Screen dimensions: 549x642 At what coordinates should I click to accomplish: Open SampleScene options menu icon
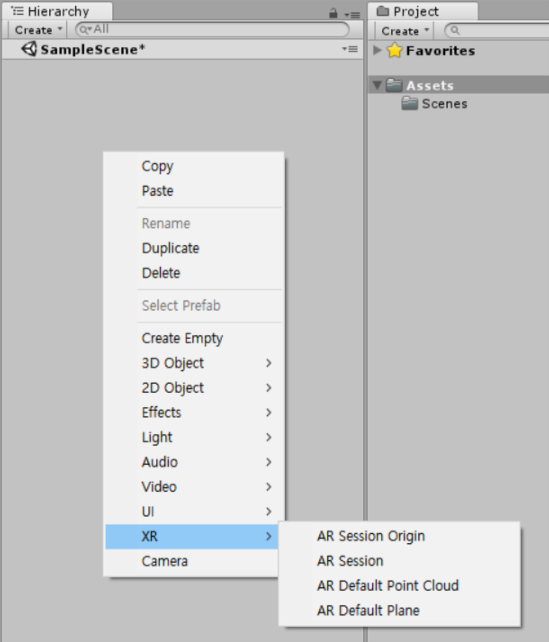(x=350, y=49)
